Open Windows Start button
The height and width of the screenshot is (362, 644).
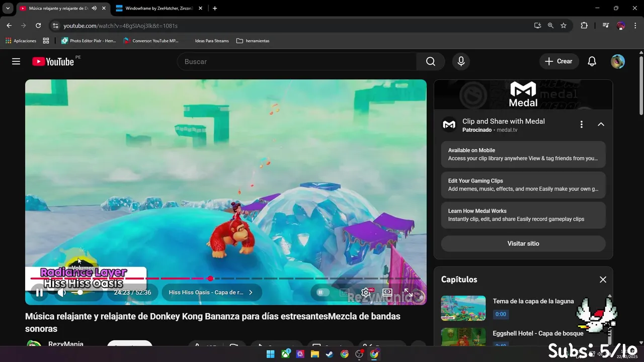[x=270, y=354]
